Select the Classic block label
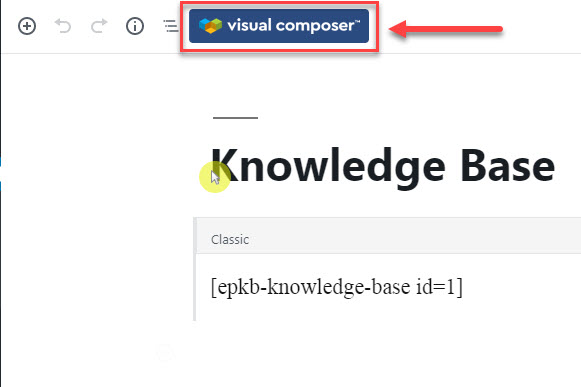 click(x=230, y=239)
